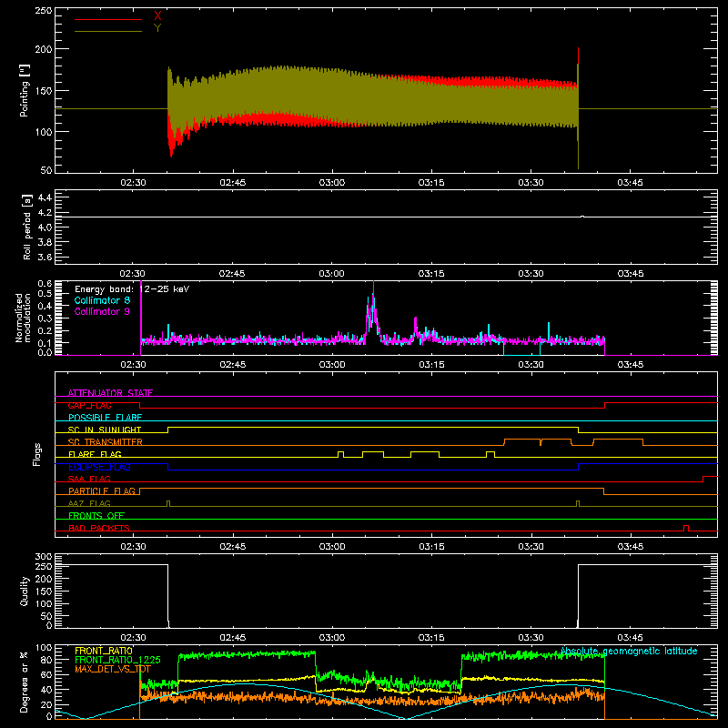Click the PARTICLE_FLAG falling edge near 03:41
The image size is (728, 728).
(604, 491)
